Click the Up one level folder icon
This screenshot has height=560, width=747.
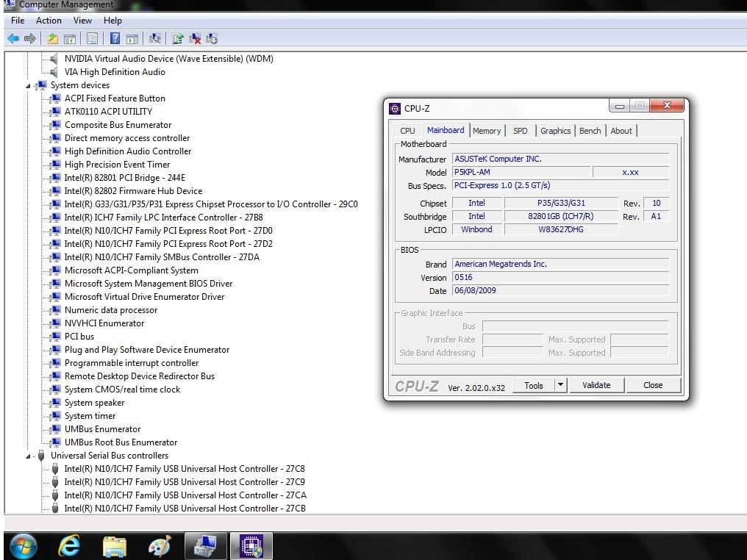coord(52,38)
